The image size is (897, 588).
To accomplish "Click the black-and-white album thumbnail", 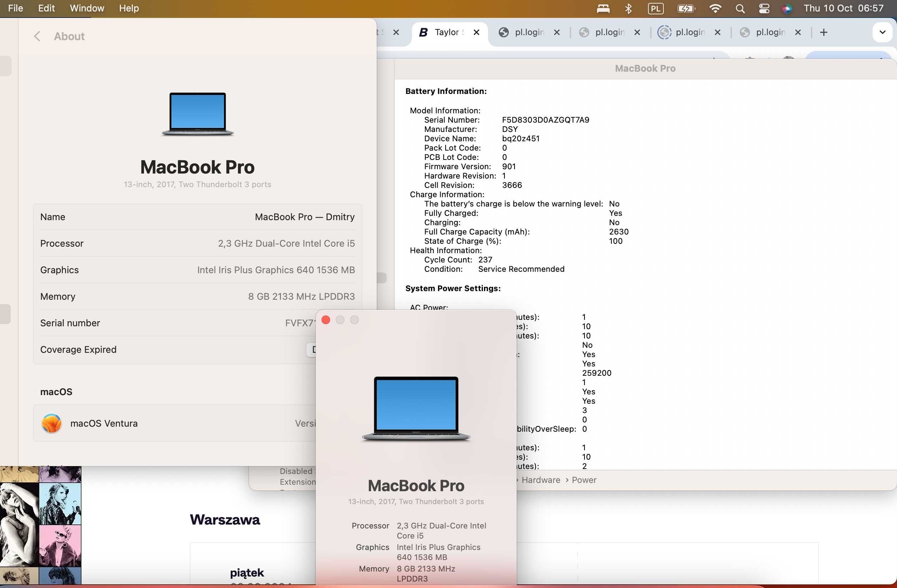I will (x=19, y=525).
